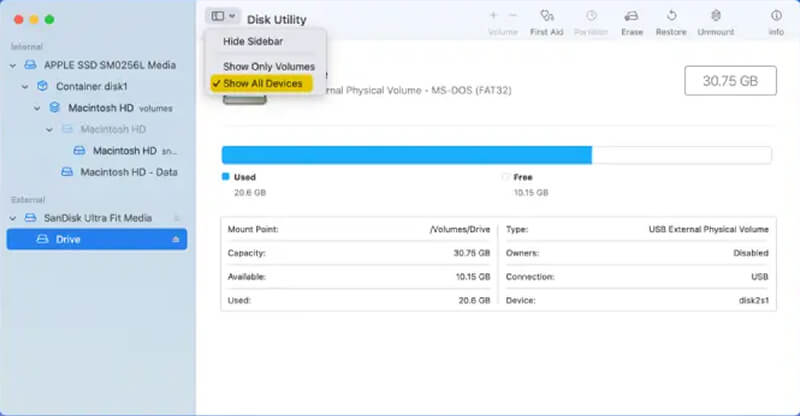Collapse the SanDisk Ultra Fit Media chevron
The width and height of the screenshot is (800, 416).
point(13,218)
